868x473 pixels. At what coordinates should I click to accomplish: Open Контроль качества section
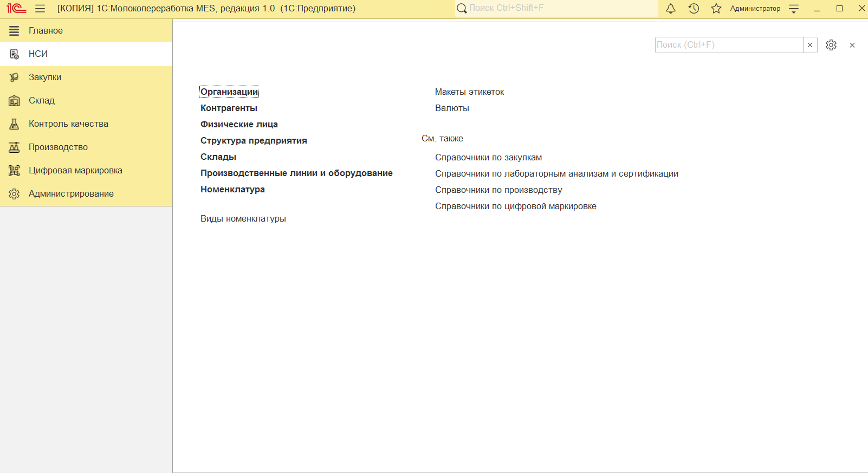point(86,124)
